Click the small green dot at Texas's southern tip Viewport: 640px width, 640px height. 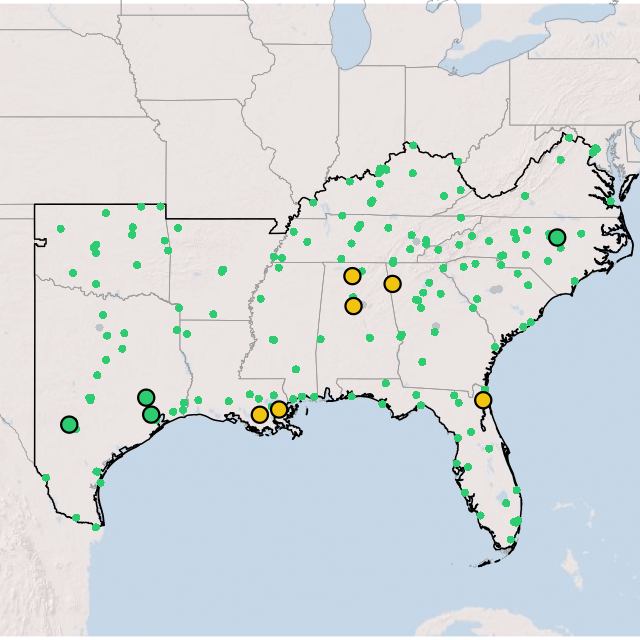(x=96, y=527)
